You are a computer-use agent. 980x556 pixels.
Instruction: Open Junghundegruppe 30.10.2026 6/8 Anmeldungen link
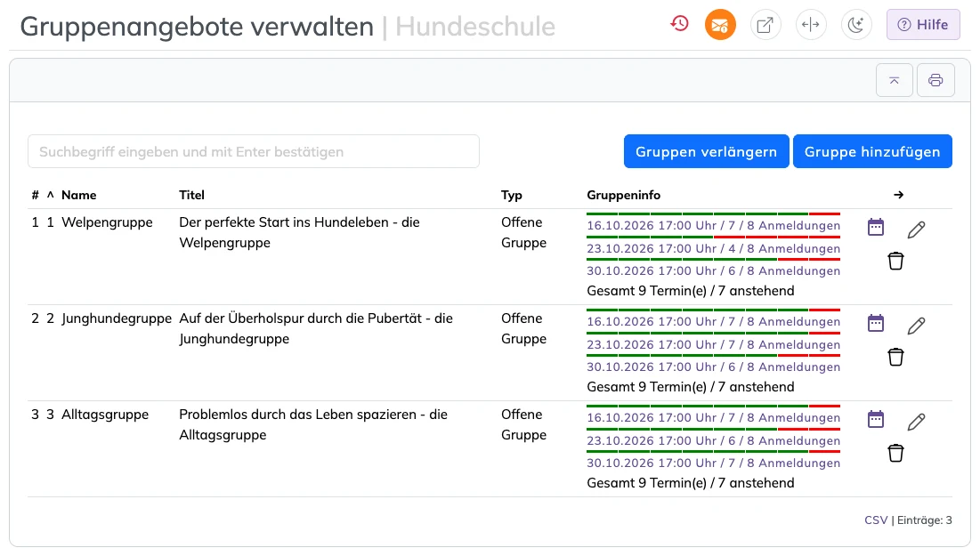pos(713,367)
